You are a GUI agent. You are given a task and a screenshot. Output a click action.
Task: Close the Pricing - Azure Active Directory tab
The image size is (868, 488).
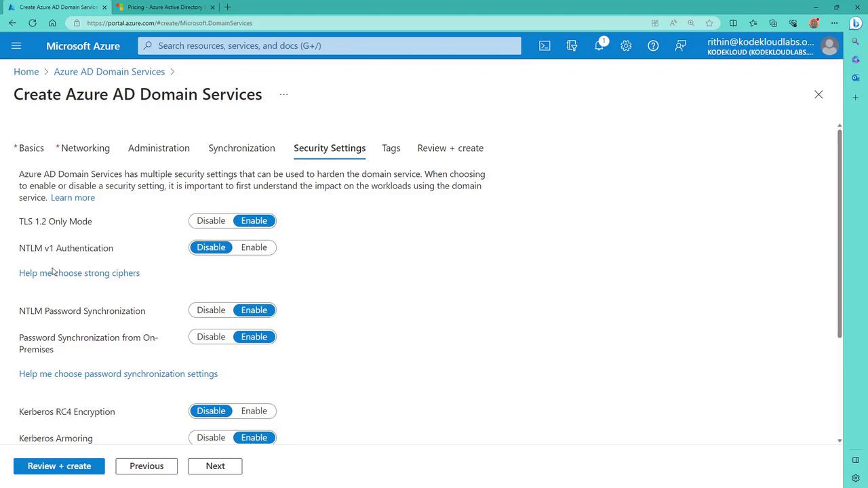coord(212,7)
